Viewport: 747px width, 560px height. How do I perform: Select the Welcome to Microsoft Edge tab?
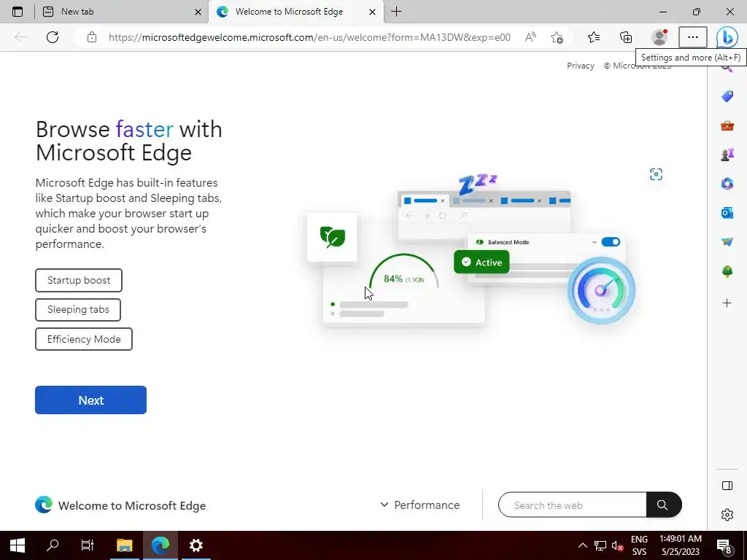coord(296,12)
